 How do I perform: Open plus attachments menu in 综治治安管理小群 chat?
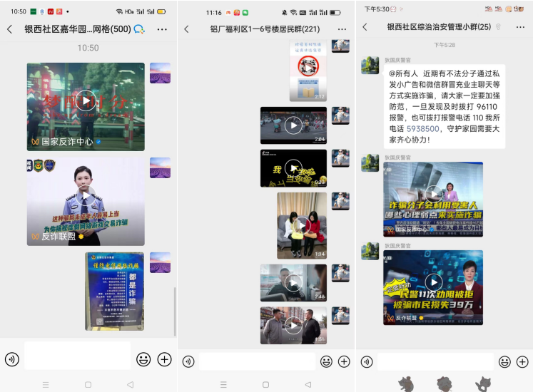pyautogui.click(x=522, y=362)
